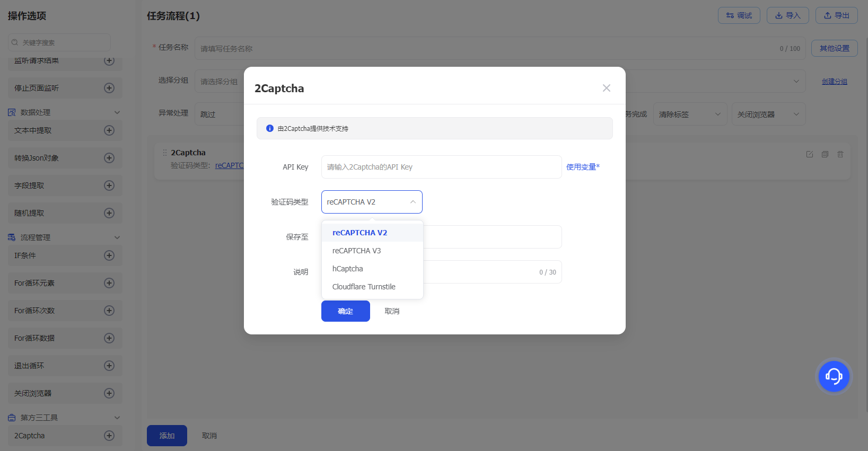Add the 关闭浏览器 step with its plus icon
The image size is (868, 451).
point(109,393)
